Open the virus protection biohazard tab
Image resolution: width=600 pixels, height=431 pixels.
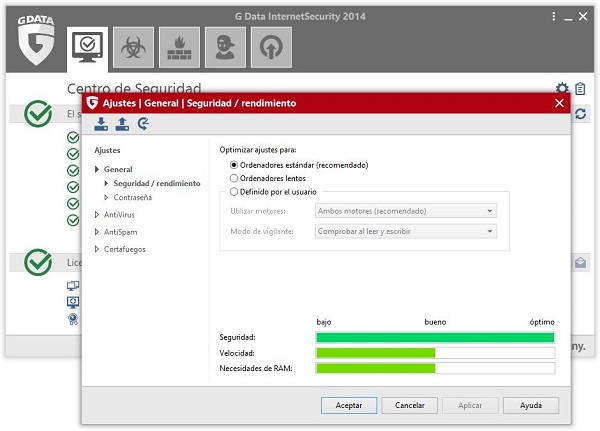click(x=133, y=47)
